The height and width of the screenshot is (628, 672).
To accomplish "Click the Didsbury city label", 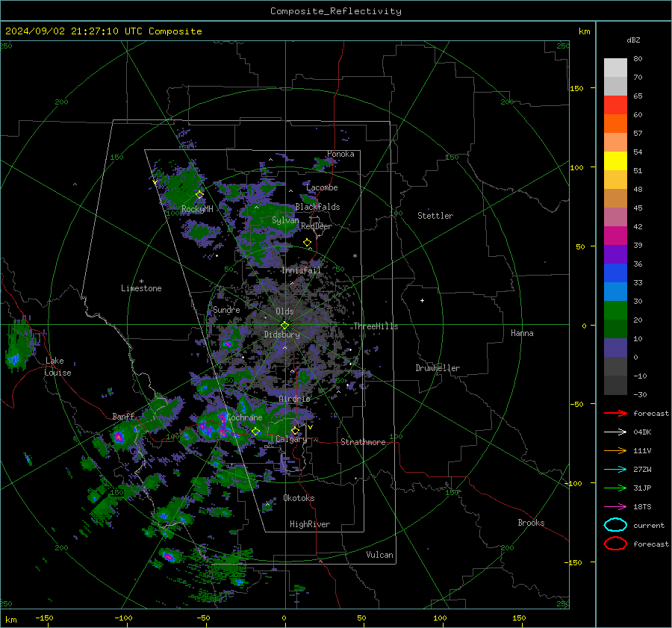I will click(x=281, y=335).
